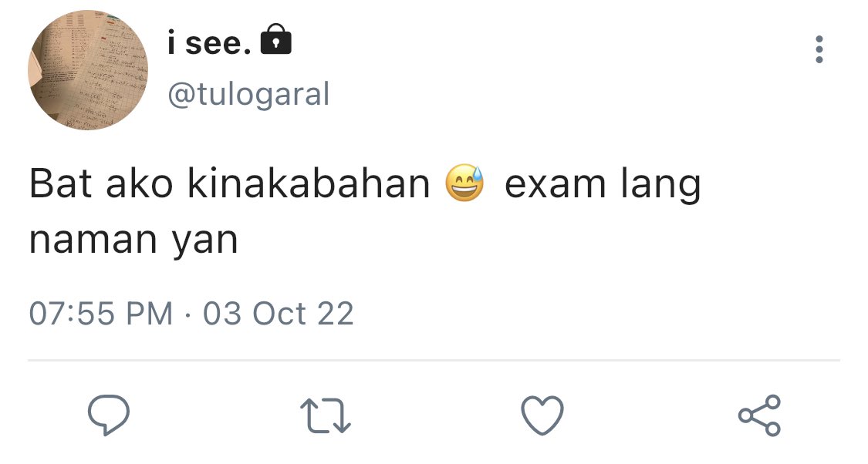Click the word "kinakabahan" in the tweet
The width and height of the screenshot is (868, 464).
[309, 183]
